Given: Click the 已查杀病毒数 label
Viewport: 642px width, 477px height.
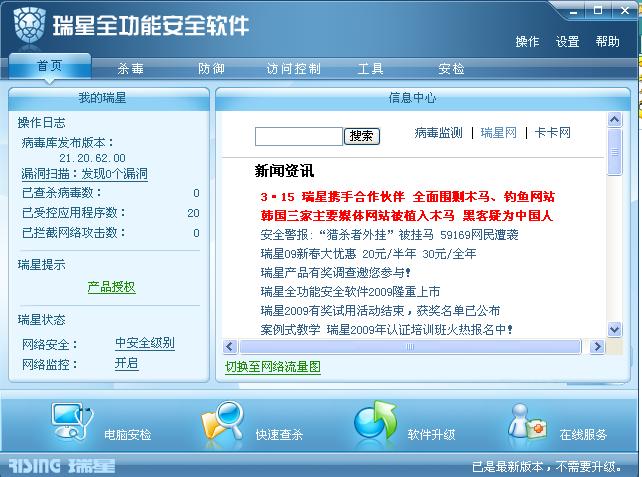Looking at the screenshot, I should 61,192.
